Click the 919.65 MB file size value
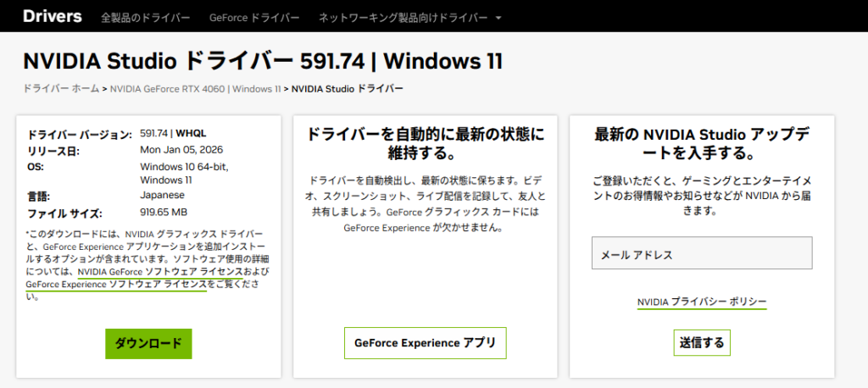 [x=164, y=212]
